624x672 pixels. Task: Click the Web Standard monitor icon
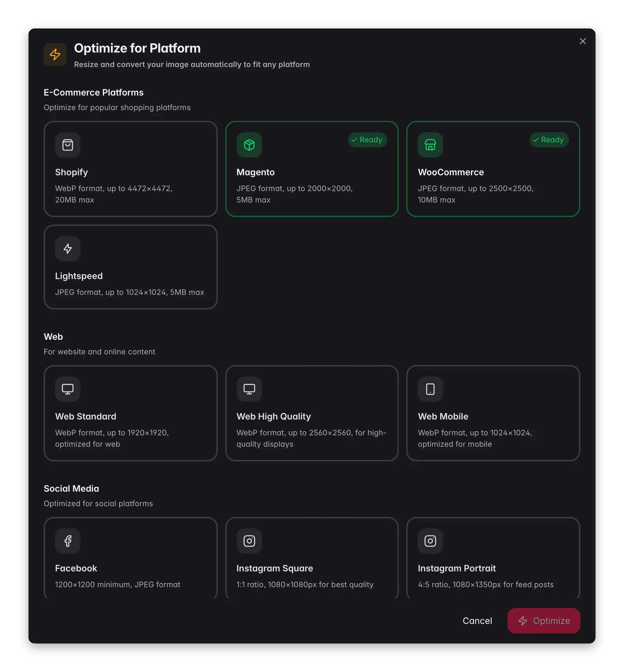pos(67,389)
